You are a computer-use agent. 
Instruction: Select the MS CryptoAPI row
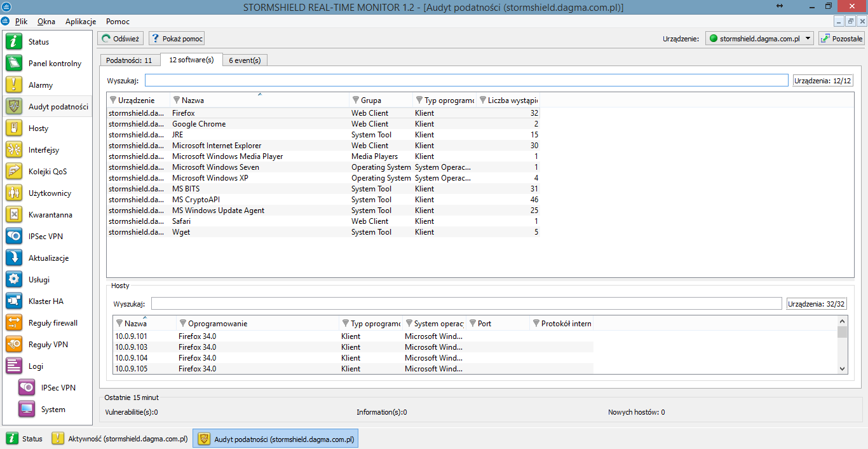[323, 200]
